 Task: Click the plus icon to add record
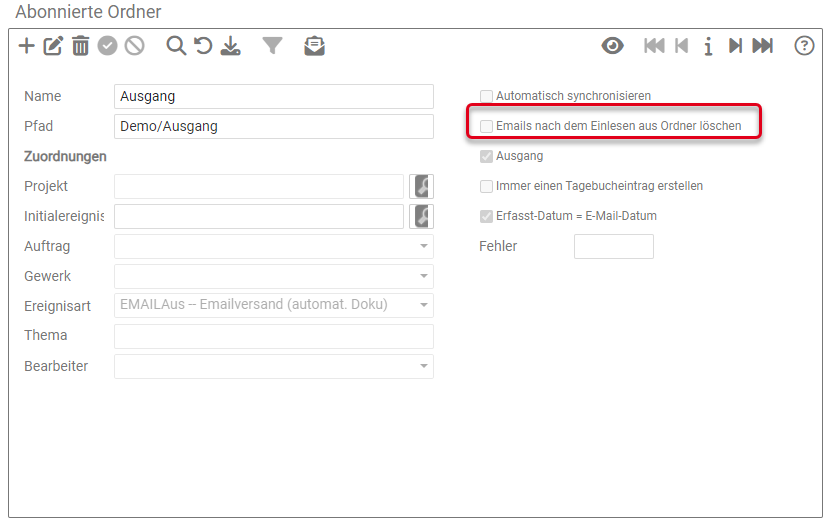coord(27,46)
